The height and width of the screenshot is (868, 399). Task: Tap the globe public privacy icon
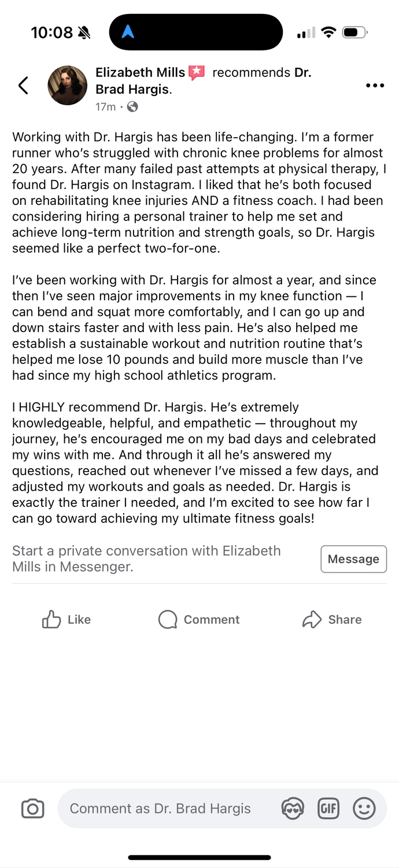pos(132,106)
